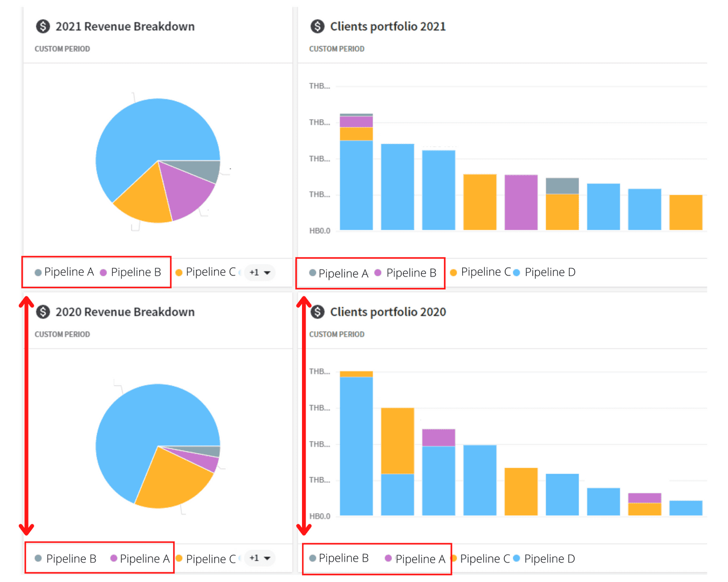
Task: Open the Clients portfolio 2021 title
Action: pos(388,26)
